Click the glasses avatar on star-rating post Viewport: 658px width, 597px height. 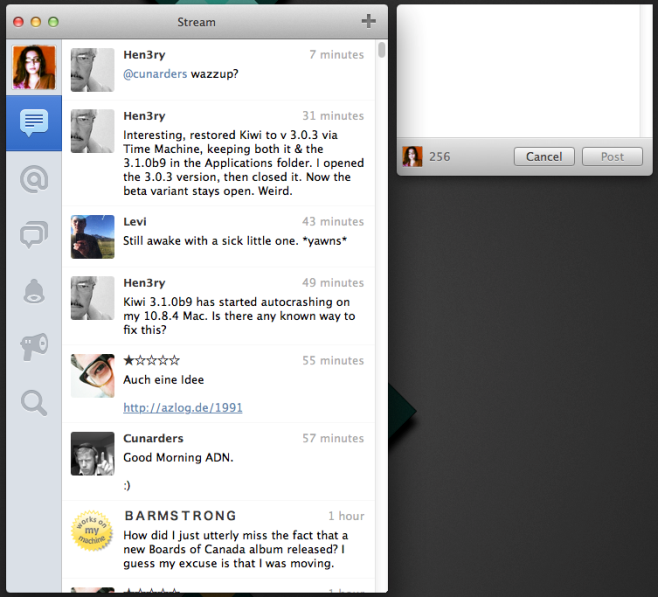[92, 375]
